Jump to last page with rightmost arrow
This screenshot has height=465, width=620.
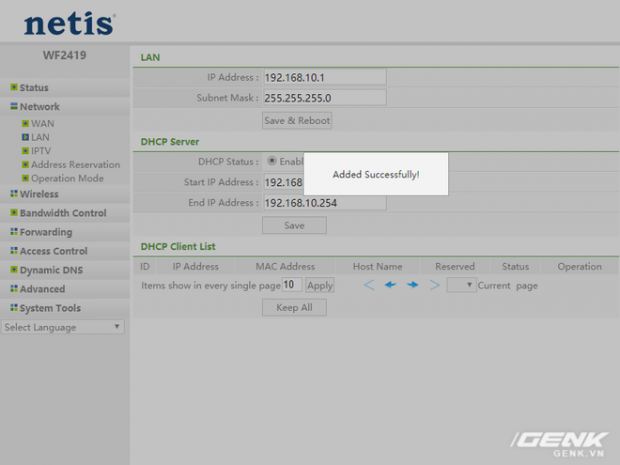click(434, 285)
